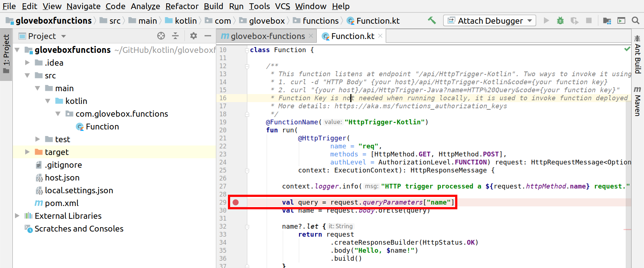Viewport: 644px width, 268px height.
Task: Click gloveboxfunctions breadcrumb in navigation bar
Action: click(x=49, y=21)
